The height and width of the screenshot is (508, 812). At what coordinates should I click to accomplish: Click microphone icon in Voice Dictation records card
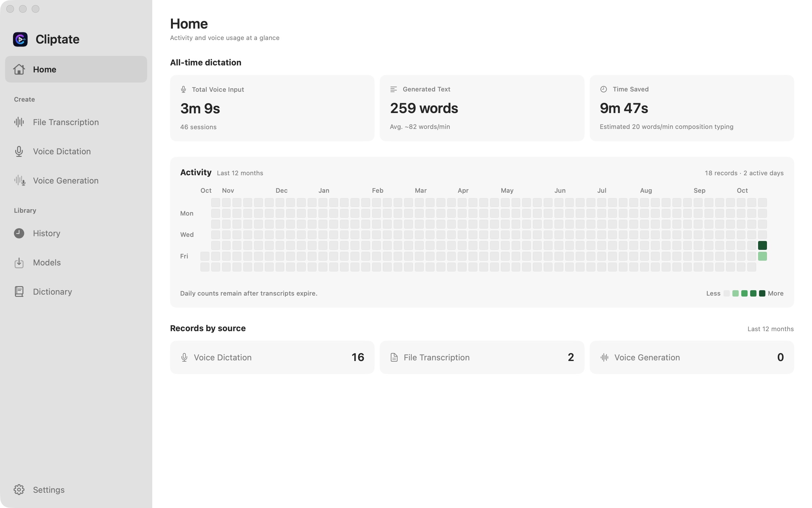click(184, 358)
